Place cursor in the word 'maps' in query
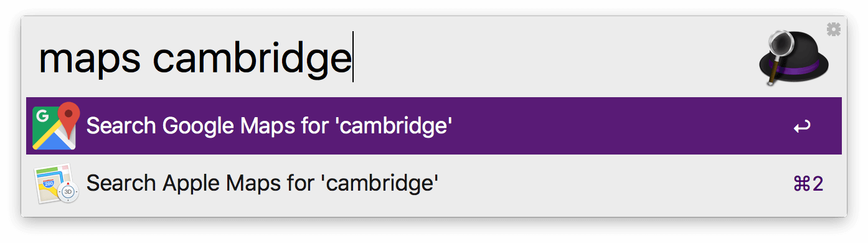This screenshot has width=868, height=243. point(88,60)
